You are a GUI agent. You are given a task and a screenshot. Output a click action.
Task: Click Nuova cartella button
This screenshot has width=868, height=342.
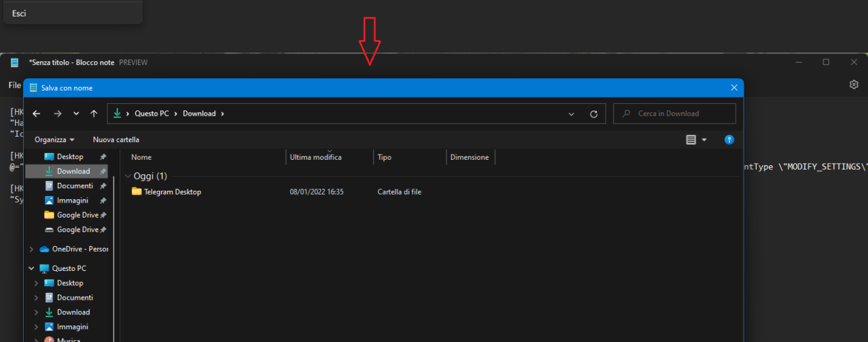(116, 139)
